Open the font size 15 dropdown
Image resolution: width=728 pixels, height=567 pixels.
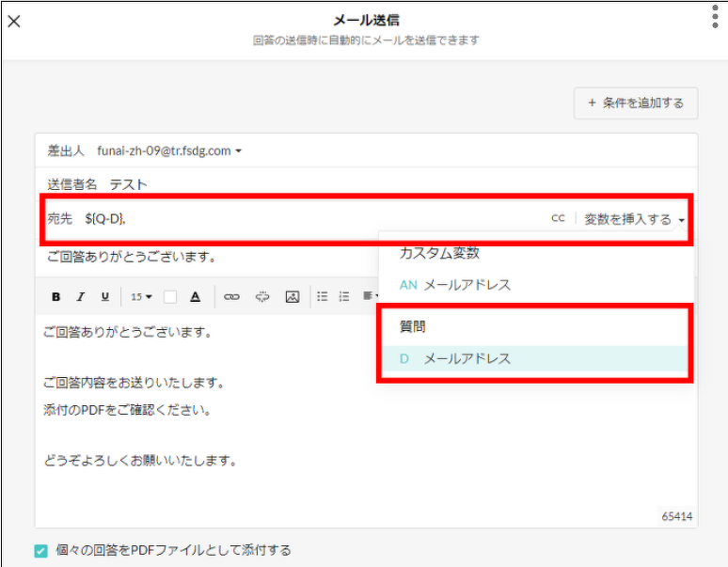coord(141,297)
